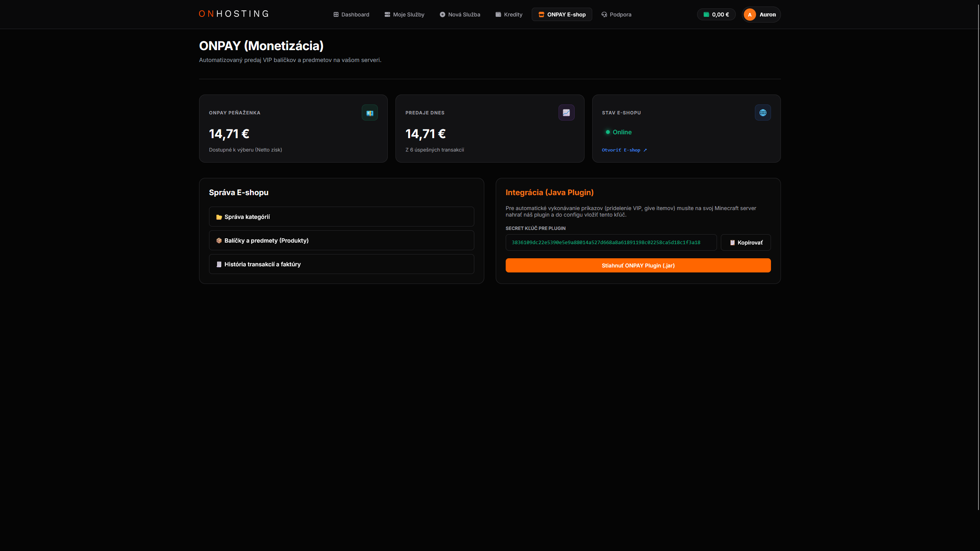This screenshot has width=980, height=551.
Task: Go to Moje Služby
Action: pyautogui.click(x=404, y=15)
